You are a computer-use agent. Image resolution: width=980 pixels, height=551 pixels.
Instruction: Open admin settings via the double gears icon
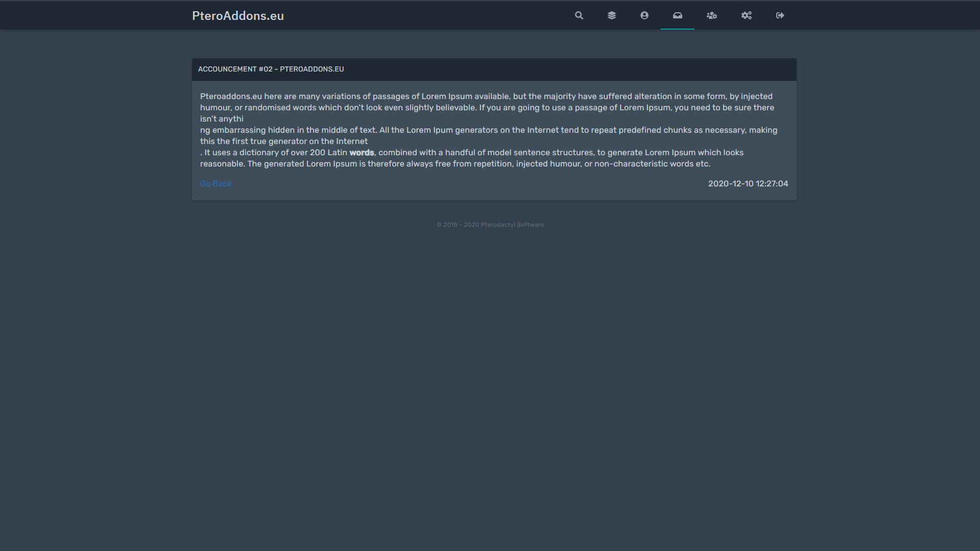pyautogui.click(x=746, y=15)
